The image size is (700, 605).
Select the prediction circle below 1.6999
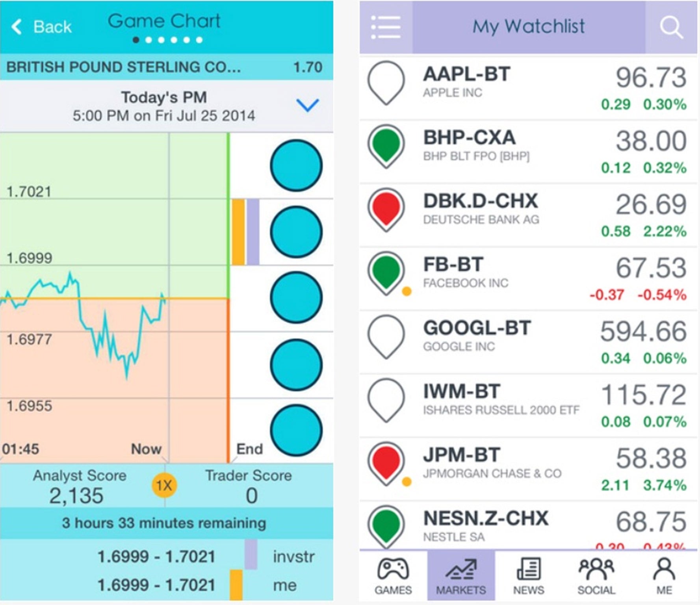(x=296, y=297)
